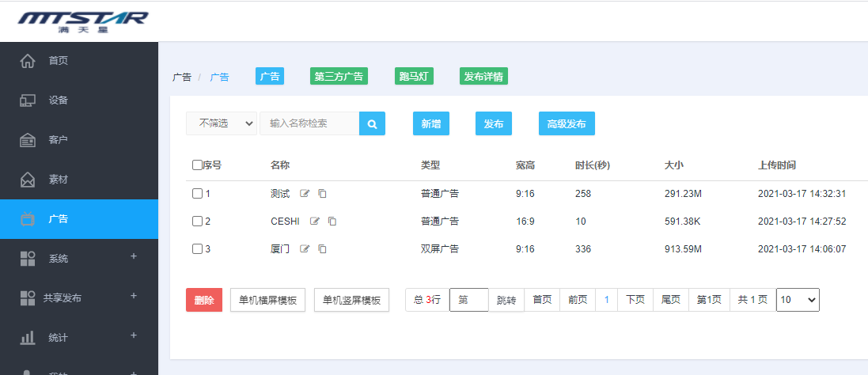Edit the CESHI ad via pencil icon
868x375 pixels.
(x=315, y=222)
